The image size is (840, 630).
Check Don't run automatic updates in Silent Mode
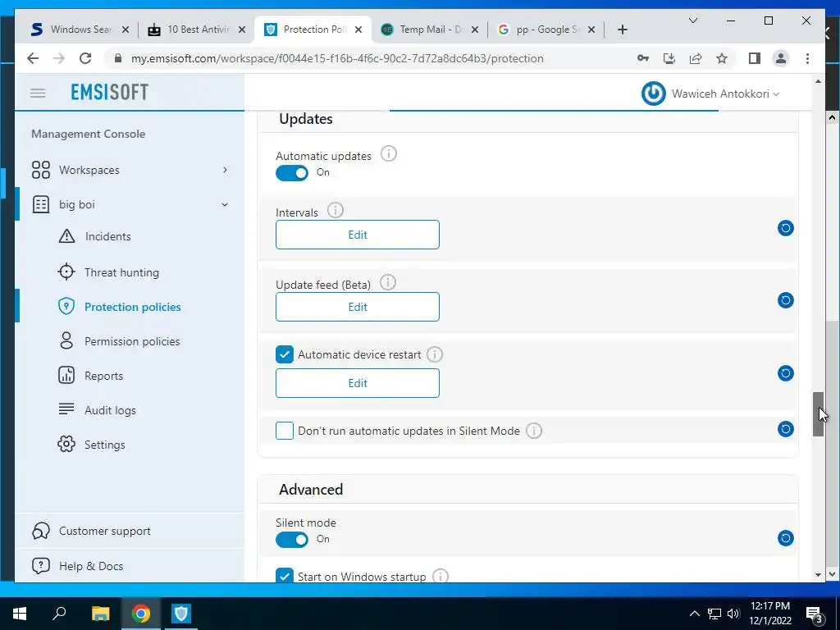coord(285,431)
